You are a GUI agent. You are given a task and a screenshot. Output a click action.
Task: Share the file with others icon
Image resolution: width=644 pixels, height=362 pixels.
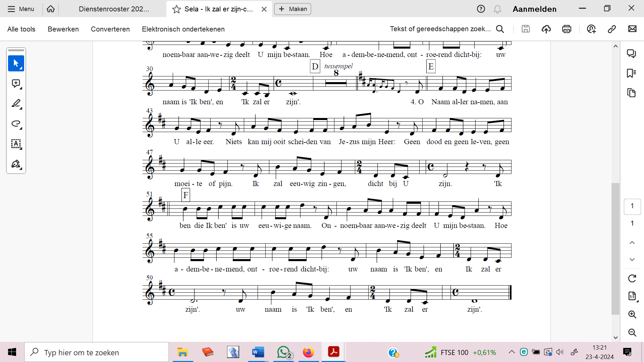[x=591, y=29]
